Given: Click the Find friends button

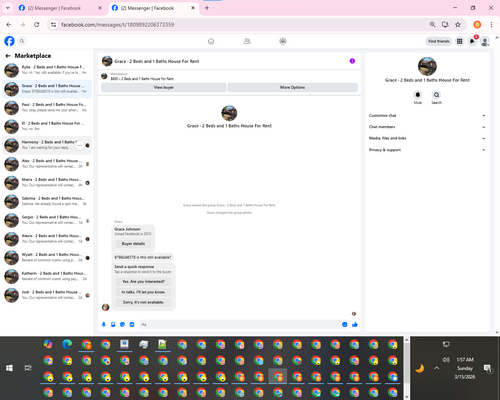Looking at the screenshot, I should (x=439, y=41).
